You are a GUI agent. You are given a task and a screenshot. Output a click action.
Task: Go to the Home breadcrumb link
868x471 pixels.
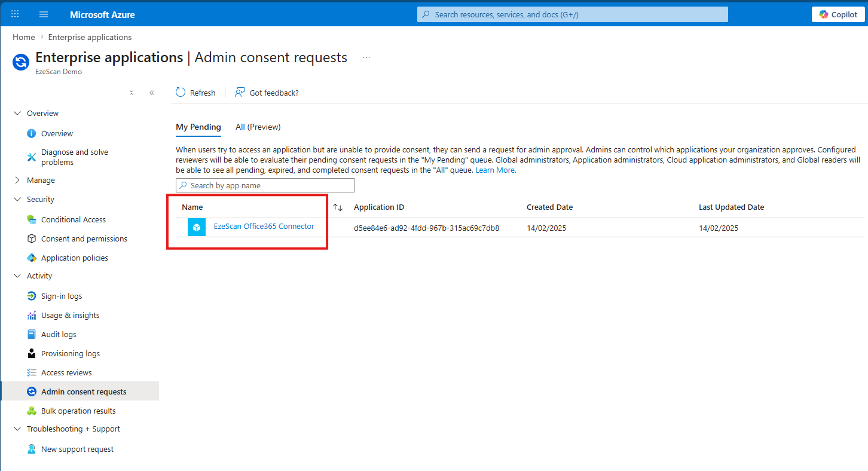24,37
